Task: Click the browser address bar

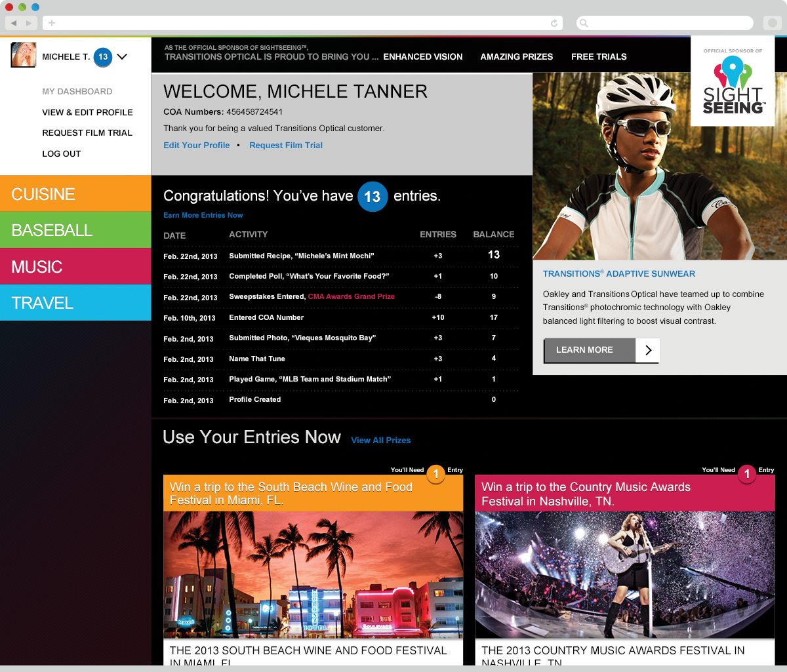Action: click(303, 23)
